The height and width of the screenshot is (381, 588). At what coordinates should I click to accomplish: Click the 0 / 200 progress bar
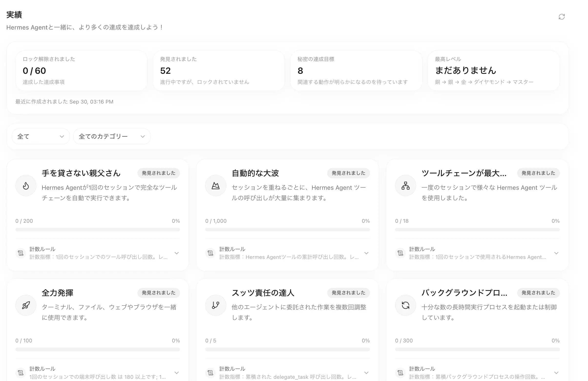click(x=98, y=230)
